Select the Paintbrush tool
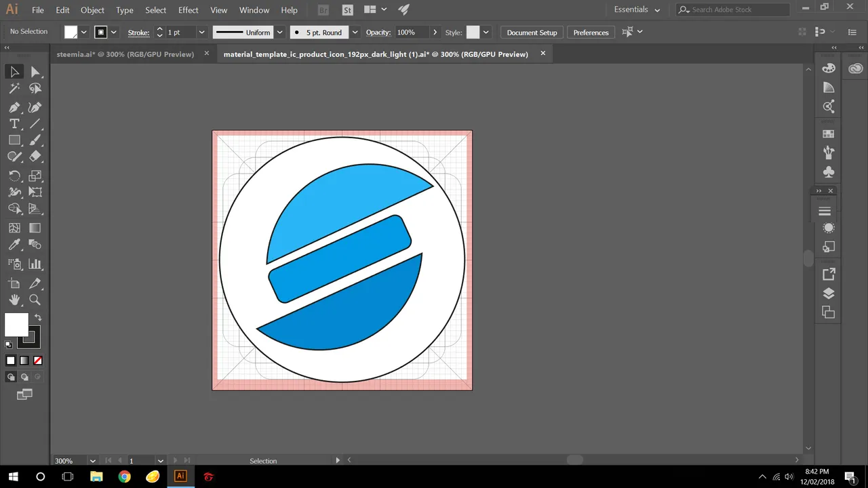Viewport: 868px width, 488px height. [x=35, y=140]
